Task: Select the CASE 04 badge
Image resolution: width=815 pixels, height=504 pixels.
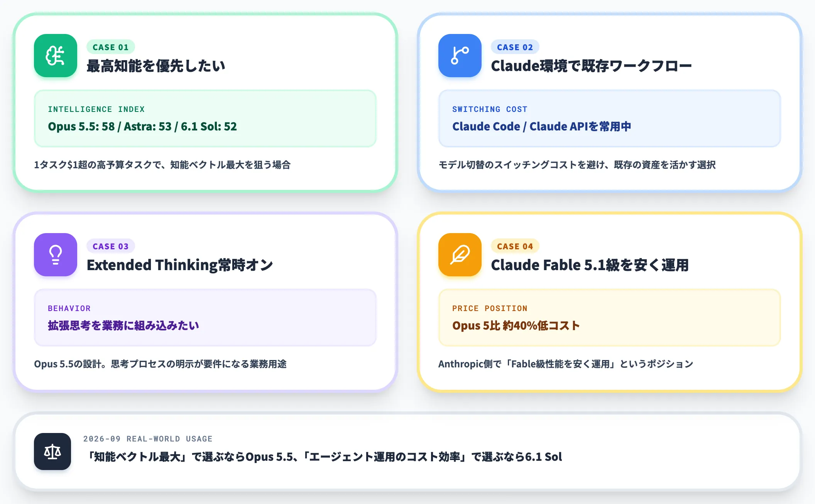Action: coord(515,246)
